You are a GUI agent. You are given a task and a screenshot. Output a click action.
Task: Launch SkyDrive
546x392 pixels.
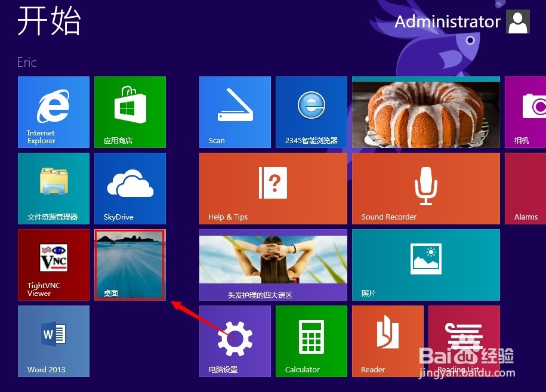click(x=129, y=188)
